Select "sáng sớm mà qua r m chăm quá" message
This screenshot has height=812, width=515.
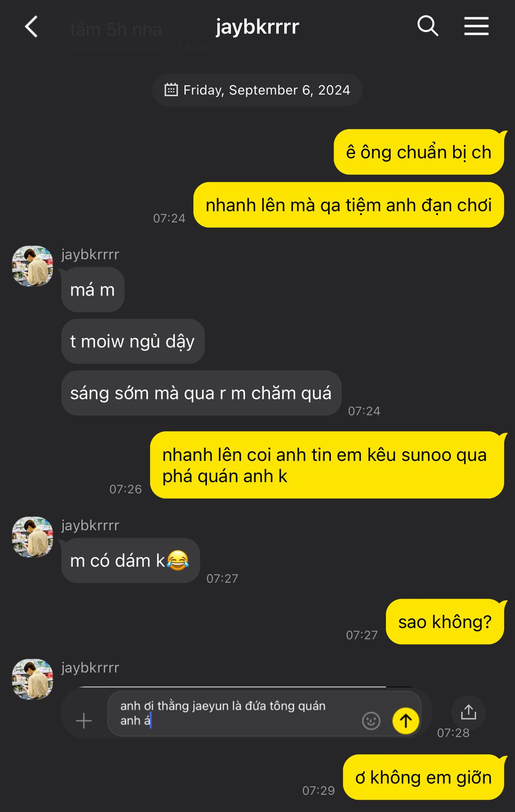coord(201,393)
